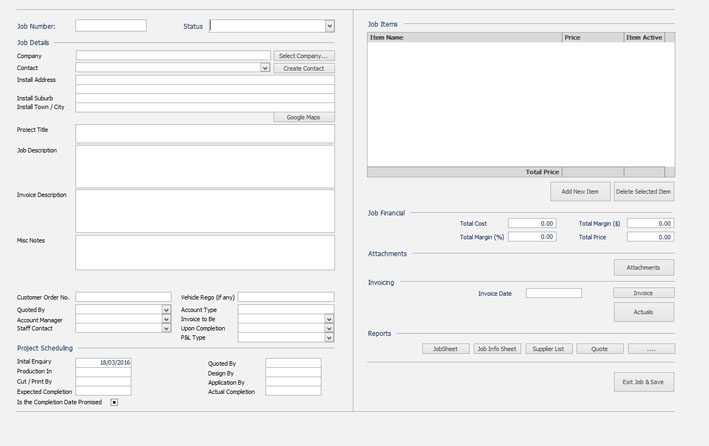Click the Actuals button
This screenshot has width=709, height=446.
(643, 312)
